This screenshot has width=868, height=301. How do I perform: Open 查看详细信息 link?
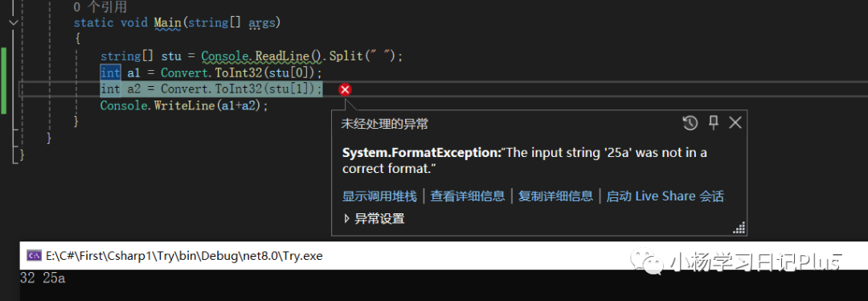point(468,196)
